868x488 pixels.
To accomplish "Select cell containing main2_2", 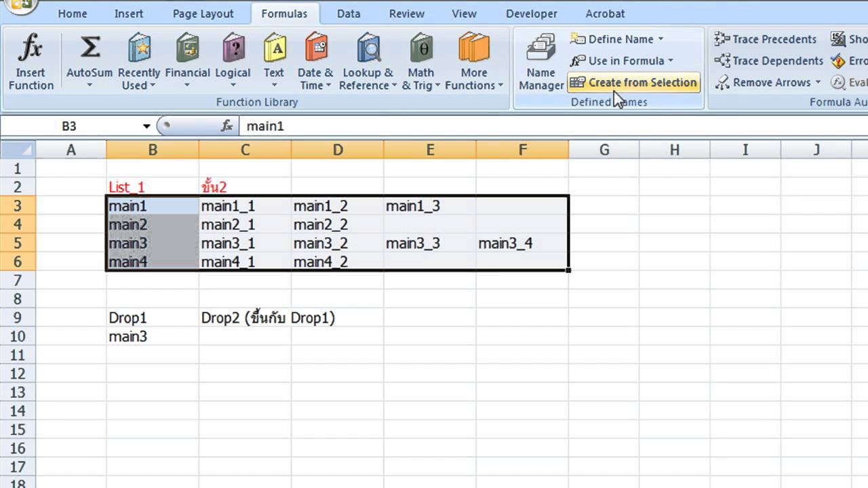I will [x=337, y=224].
